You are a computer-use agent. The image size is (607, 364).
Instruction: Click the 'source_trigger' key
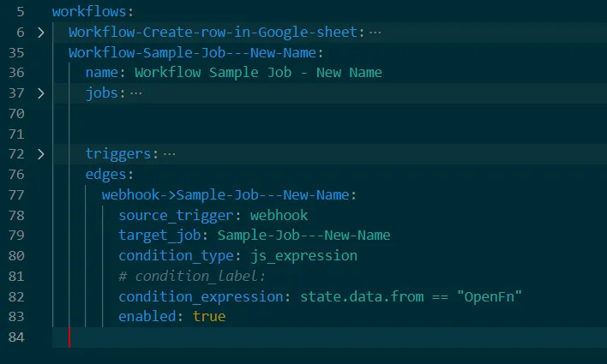click(x=176, y=216)
